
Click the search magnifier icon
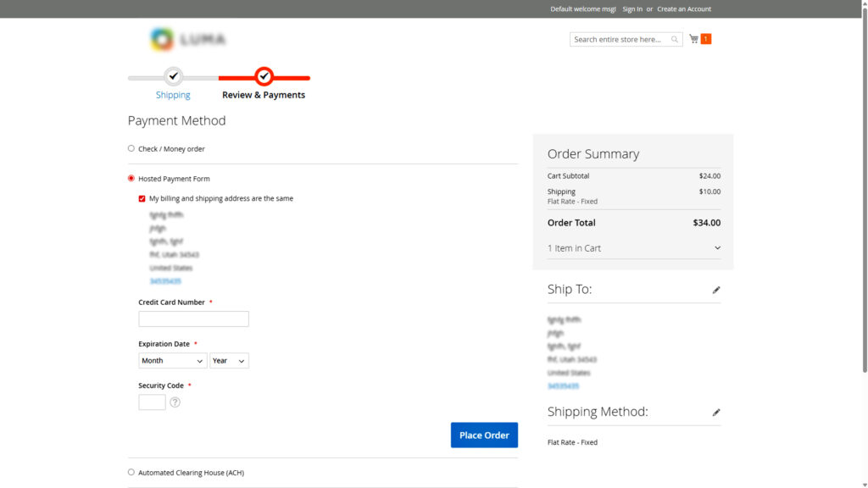(x=675, y=38)
